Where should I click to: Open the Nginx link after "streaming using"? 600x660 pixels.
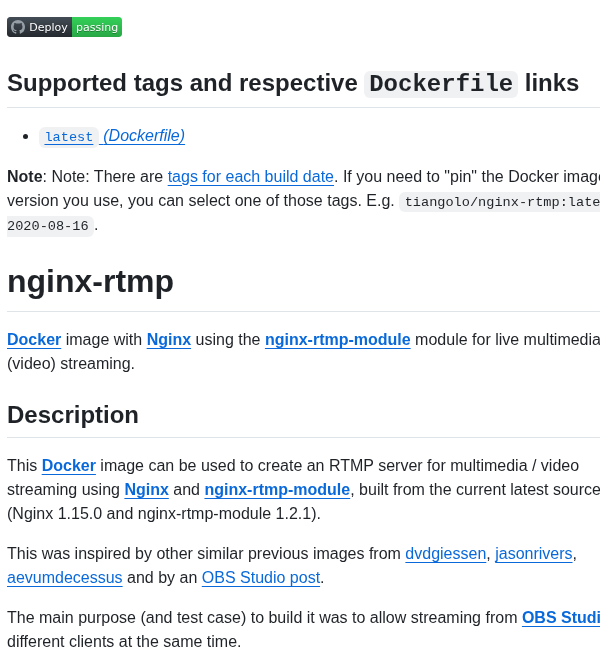[x=146, y=490]
